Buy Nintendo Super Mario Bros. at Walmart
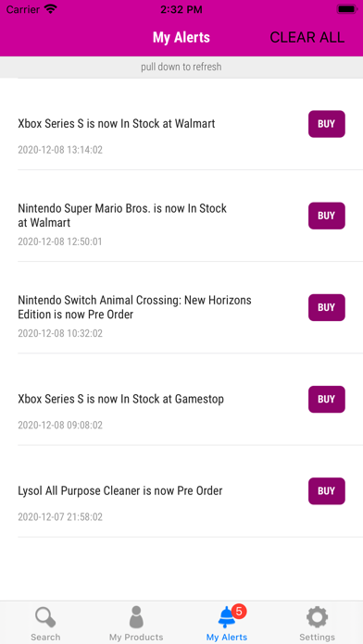This screenshot has height=644, width=363. point(326,216)
